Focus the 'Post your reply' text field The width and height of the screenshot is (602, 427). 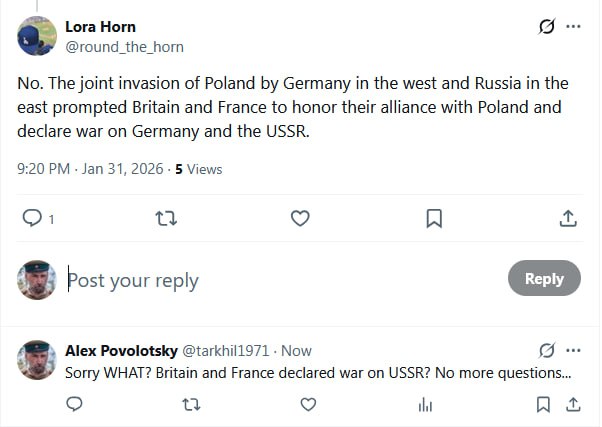coord(280,280)
